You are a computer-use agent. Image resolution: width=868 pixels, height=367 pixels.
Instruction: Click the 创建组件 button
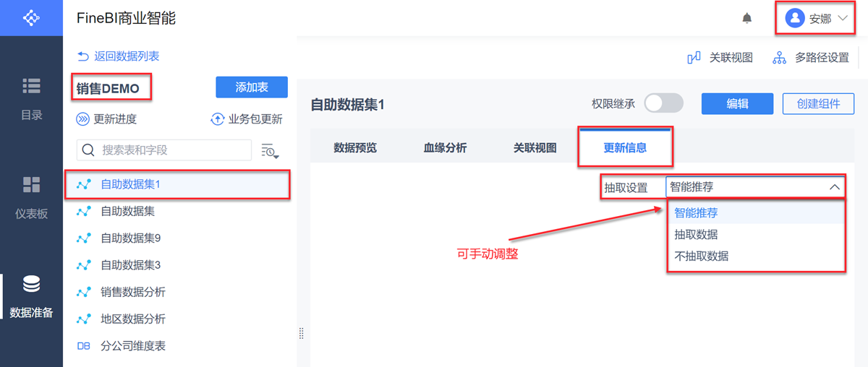(x=819, y=103)
